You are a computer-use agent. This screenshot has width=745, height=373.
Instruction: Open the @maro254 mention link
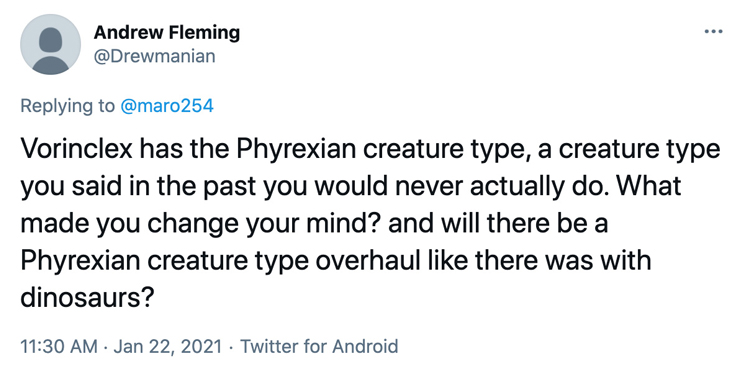click(167, 105)
